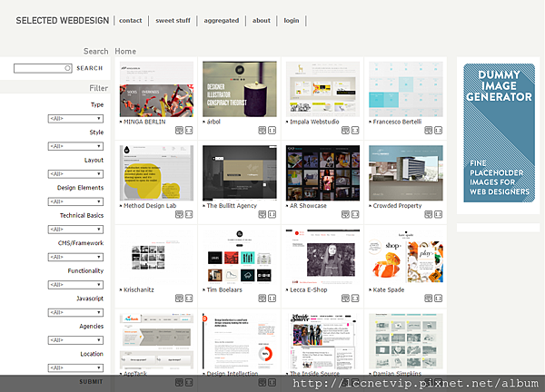The height and width of the screenshot is (392, 545).
Task: Click the expand-brackets icon under MINGA BERLIN
Action: coord(189,130)
